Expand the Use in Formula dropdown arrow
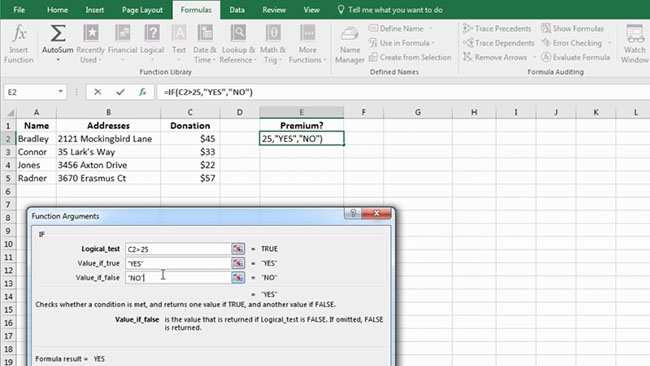Viewport: 650px width, 366px height. (x=433, y=43)
